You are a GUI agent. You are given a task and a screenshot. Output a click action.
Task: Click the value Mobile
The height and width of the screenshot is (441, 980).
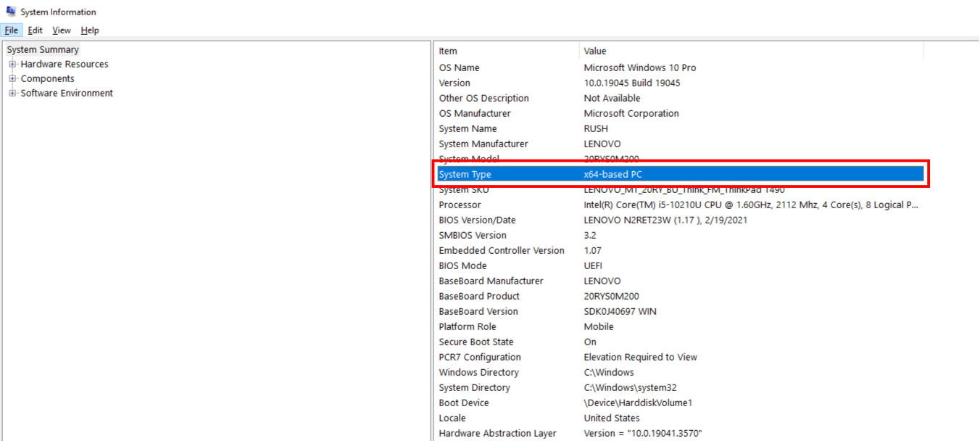tap(599, 326)
